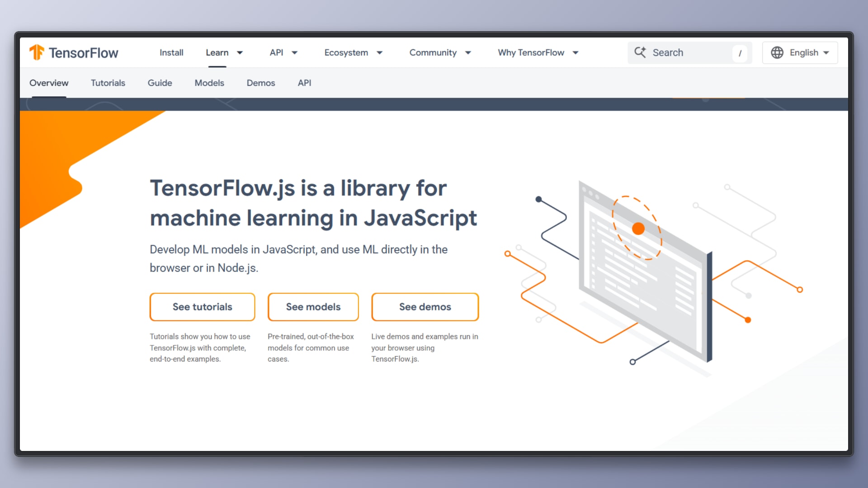Select the Demos tab
The image size is (868, 488).
pos(261,83)
